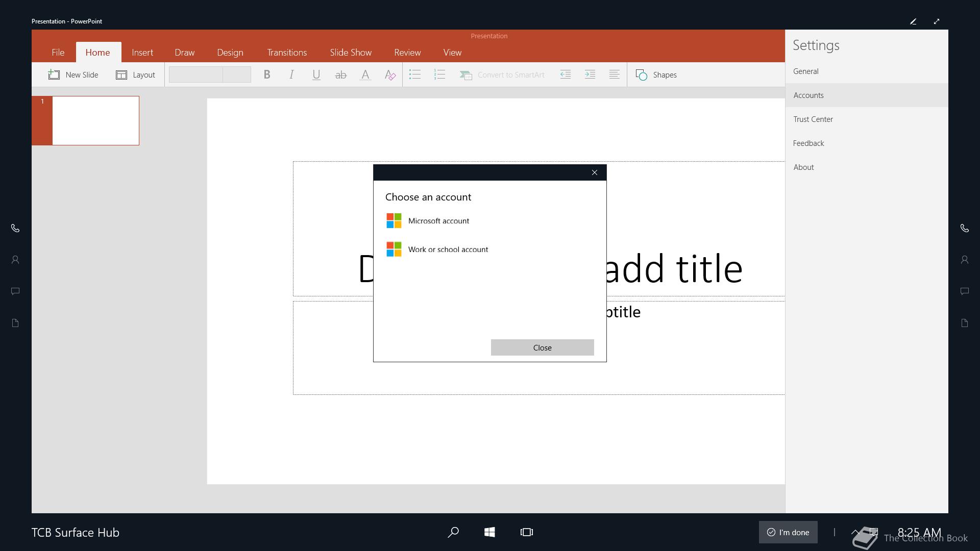Image resolution: width=980 pixels, height=551 pixels.
Task: Toggle underline formatting
Action: [x=316, y=74]
